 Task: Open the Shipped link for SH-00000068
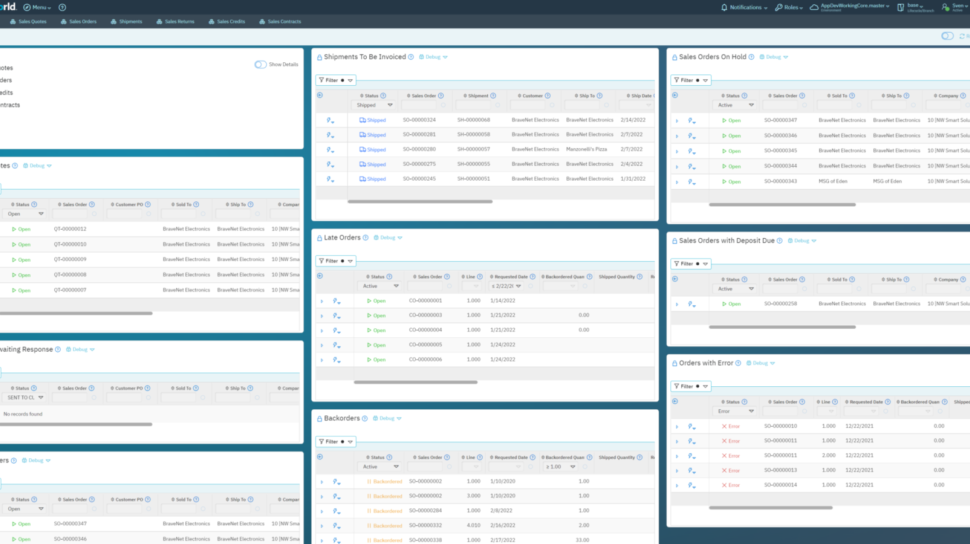tap(372, 120)
